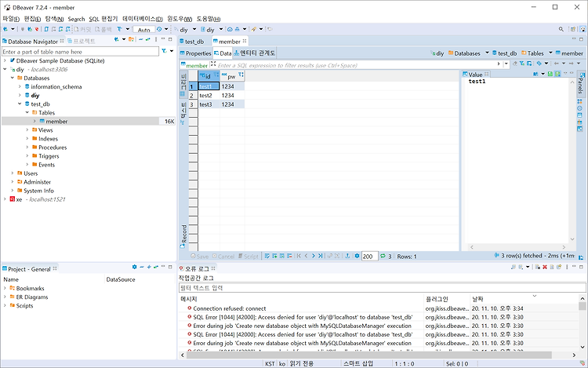Toggle Auto commit mode button
Screen dimensions: 588x368
[x=143, y=30]
